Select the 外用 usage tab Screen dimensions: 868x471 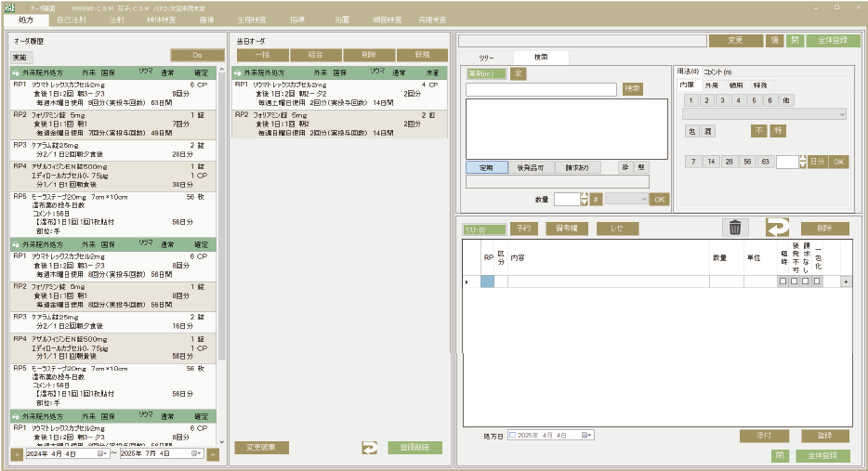tap(711, 85)
